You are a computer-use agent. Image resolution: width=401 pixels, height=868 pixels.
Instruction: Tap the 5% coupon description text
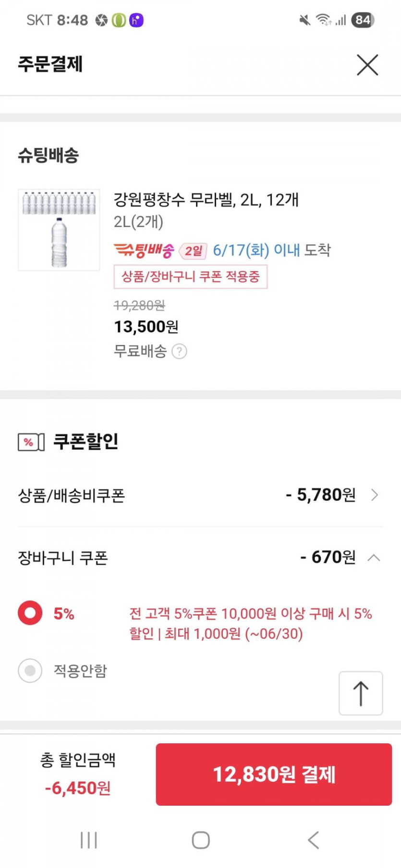[x=250, y=623]
